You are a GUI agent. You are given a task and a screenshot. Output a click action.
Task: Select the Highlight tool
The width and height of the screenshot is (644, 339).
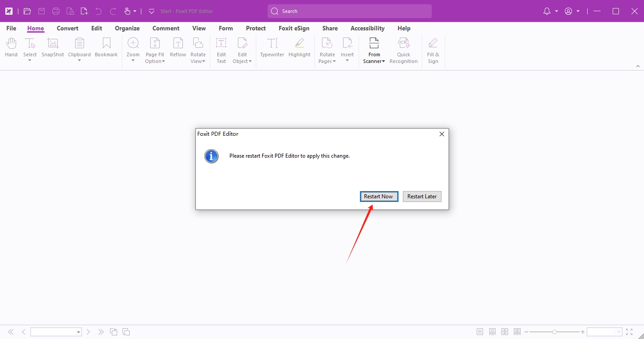coord(299,47)
